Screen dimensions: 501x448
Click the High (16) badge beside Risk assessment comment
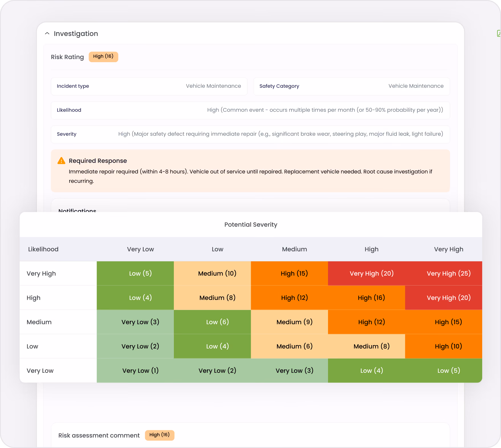click(160, 435)
